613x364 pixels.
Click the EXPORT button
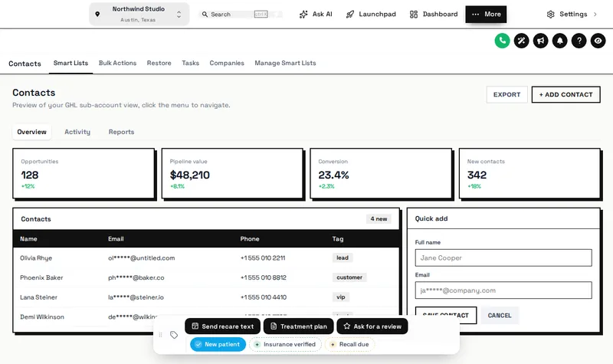click(506, 94)
